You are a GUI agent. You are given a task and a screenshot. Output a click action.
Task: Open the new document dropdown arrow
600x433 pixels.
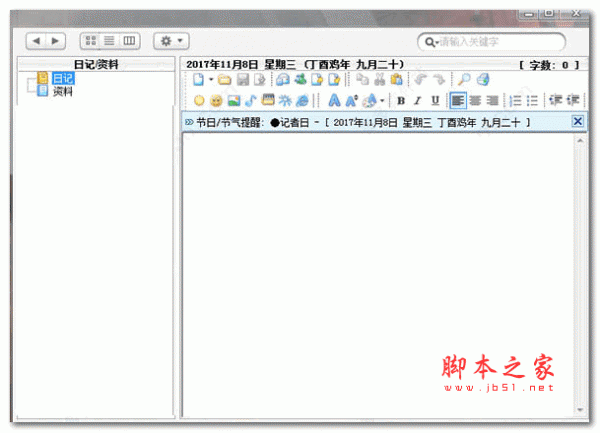(x=211, y=80)
